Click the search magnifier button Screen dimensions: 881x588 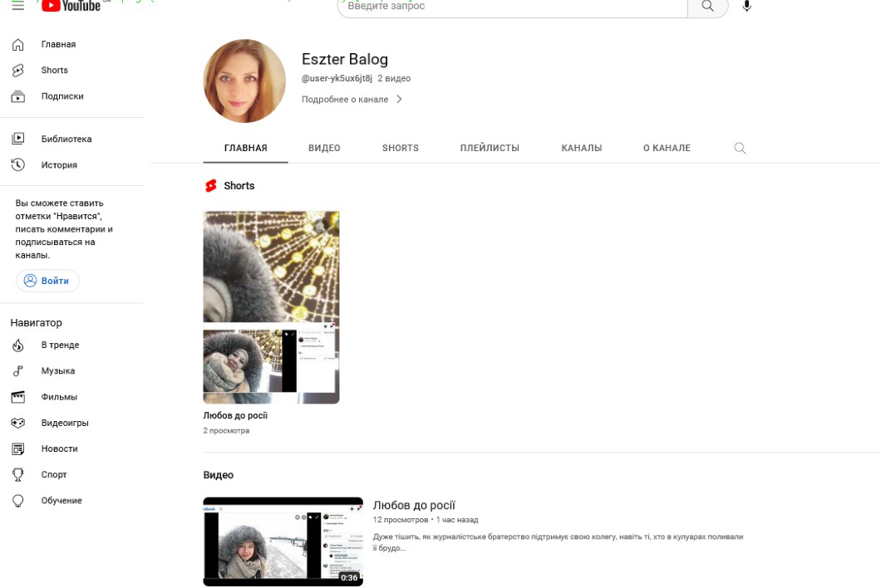[707, 6]
